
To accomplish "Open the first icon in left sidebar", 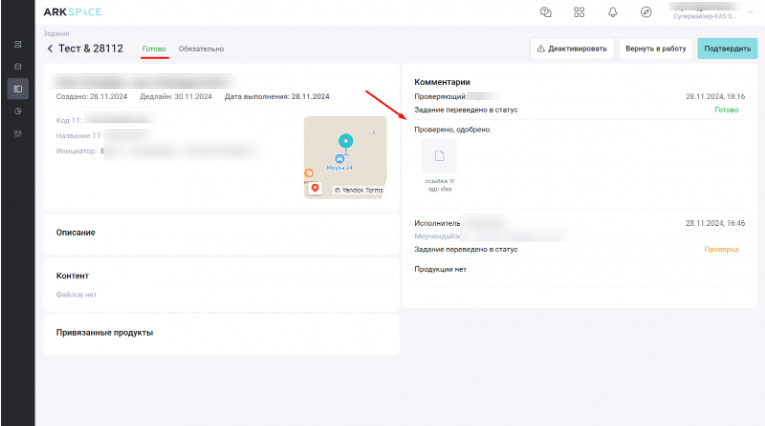I will pyautogui.click(x=18, y=44).
